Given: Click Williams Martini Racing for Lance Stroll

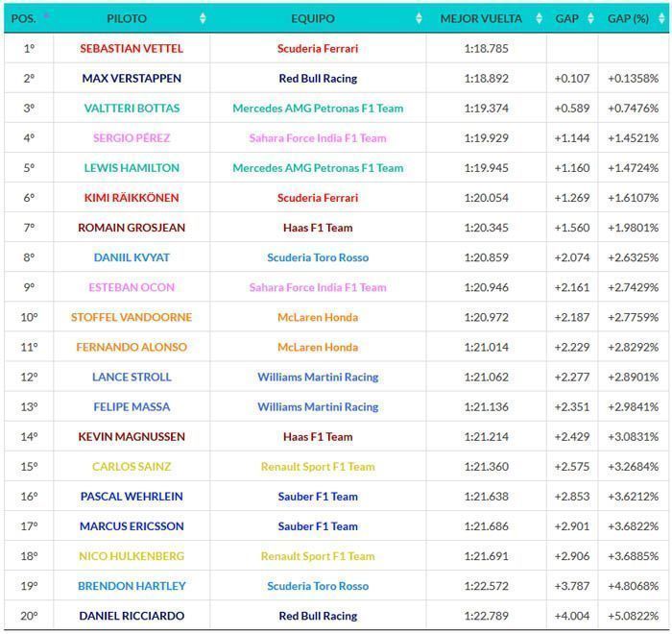Looking at the screenshot, I should tap(318, 378).
